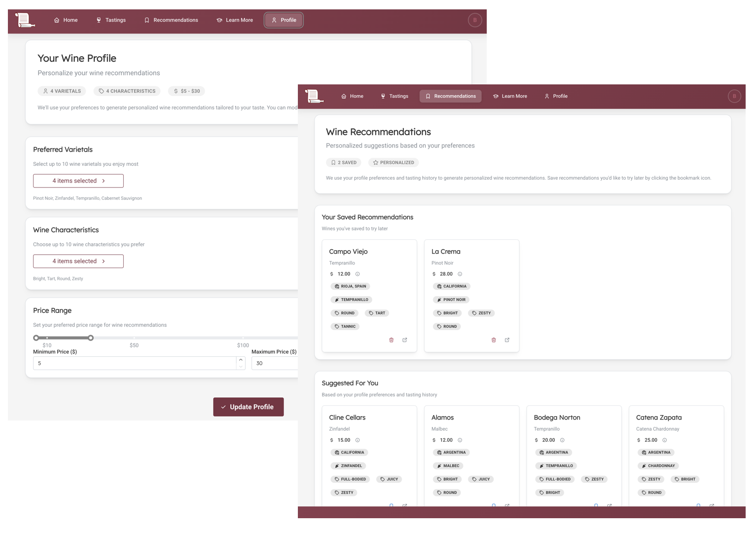Click the 4 Characteristics chip

127,91
